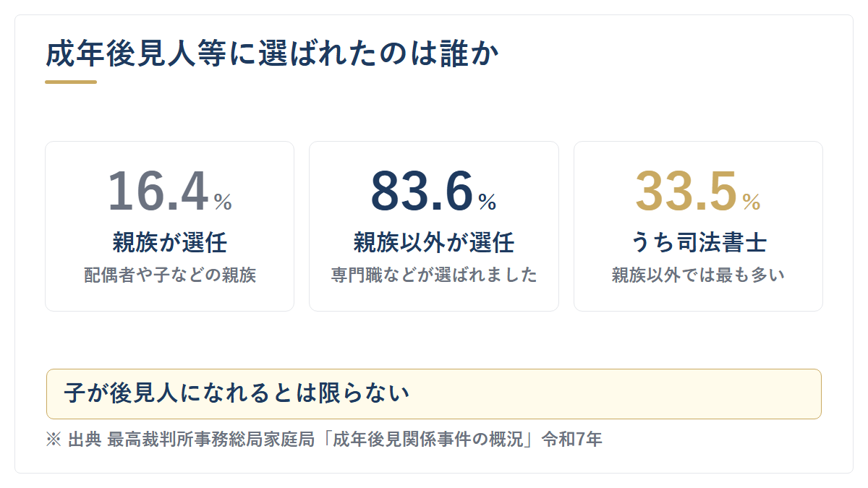Select the gold 33.5% statistic figure
The image size is (868, 488).
coord(698,192)
